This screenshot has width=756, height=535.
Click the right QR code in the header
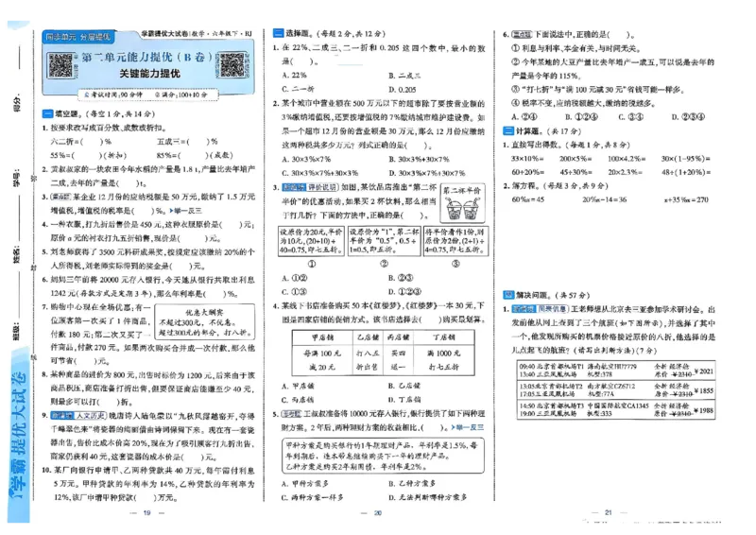(232, 64)
